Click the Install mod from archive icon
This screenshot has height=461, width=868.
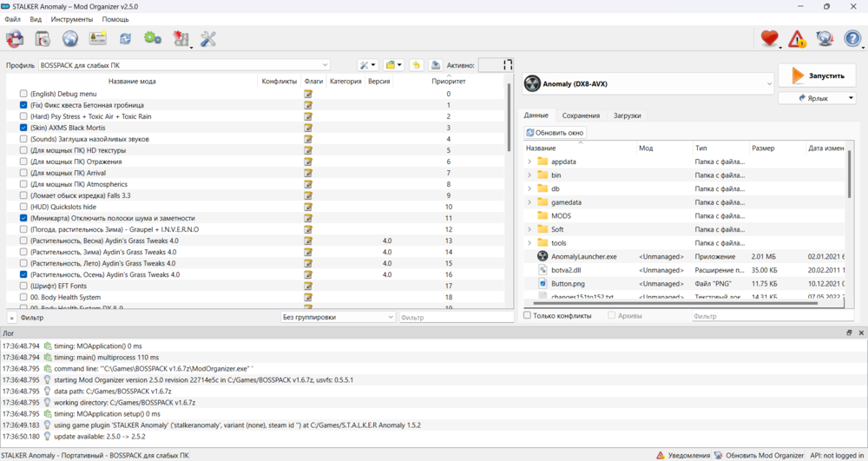coord(42,39)
